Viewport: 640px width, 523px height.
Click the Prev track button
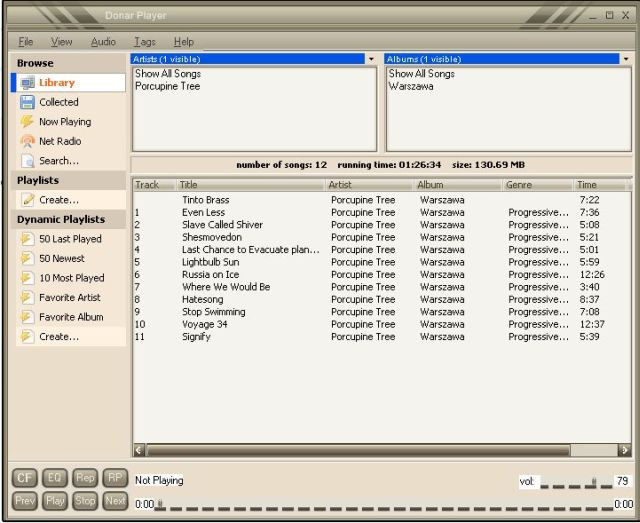(24, 501)
